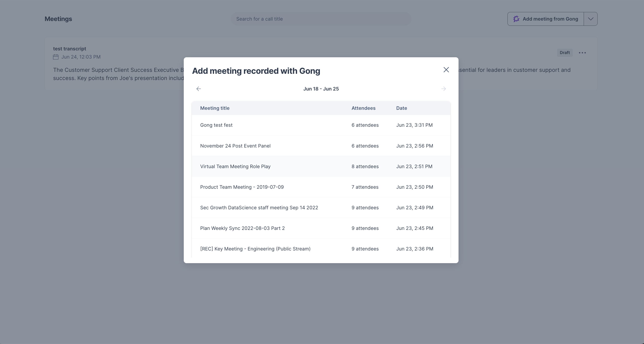
Task: Go to next week with right arrow
Action: pyautogui.click(x=444, y=89)
